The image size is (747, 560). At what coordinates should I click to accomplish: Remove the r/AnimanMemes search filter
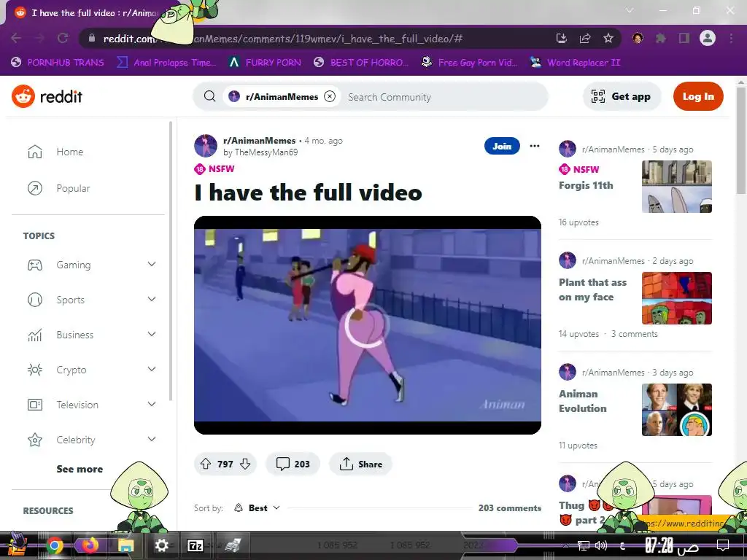coord(330,97)
